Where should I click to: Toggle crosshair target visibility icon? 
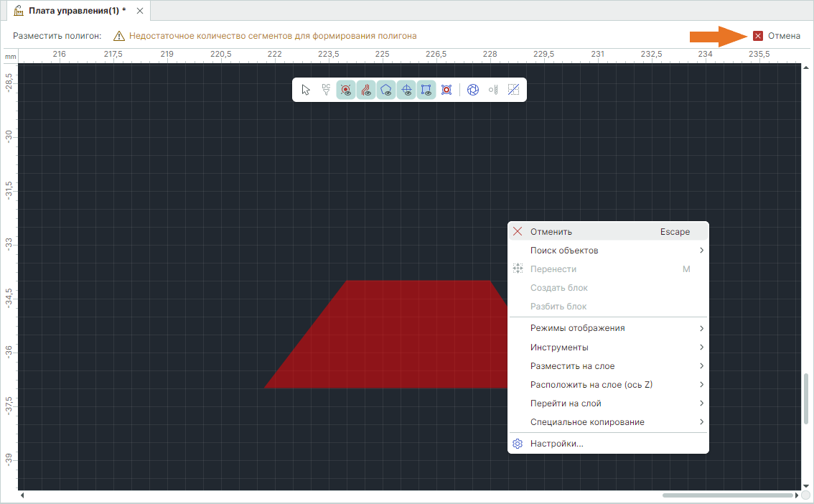pos(406,90)
